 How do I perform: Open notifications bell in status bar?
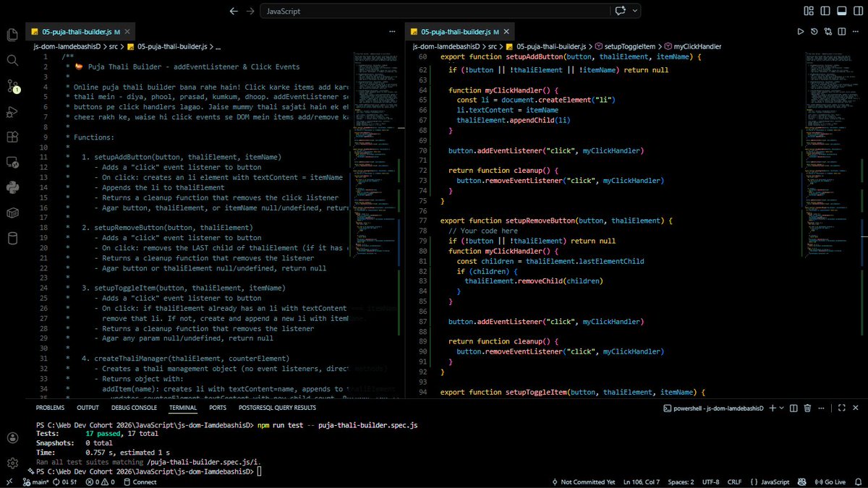click(857, 482)
